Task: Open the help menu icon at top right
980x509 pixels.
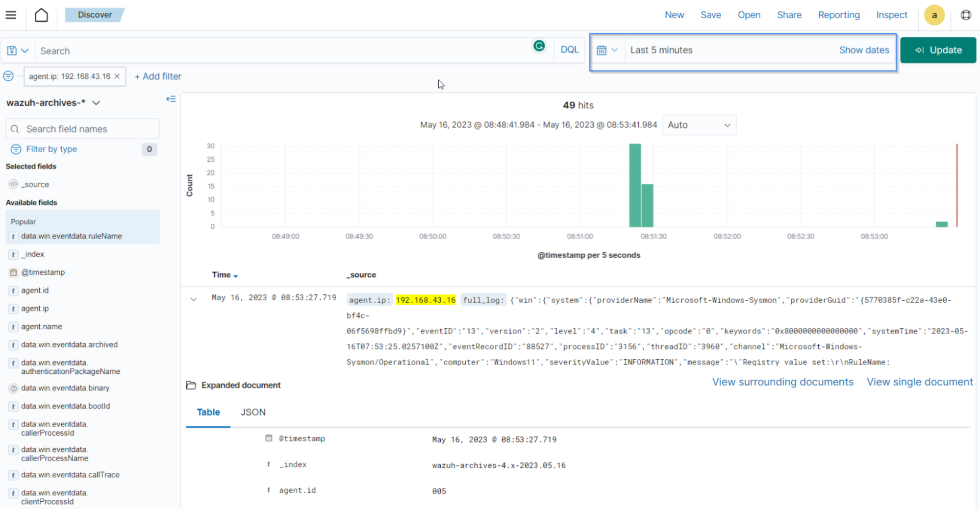Action: click(x=965, y=15)
